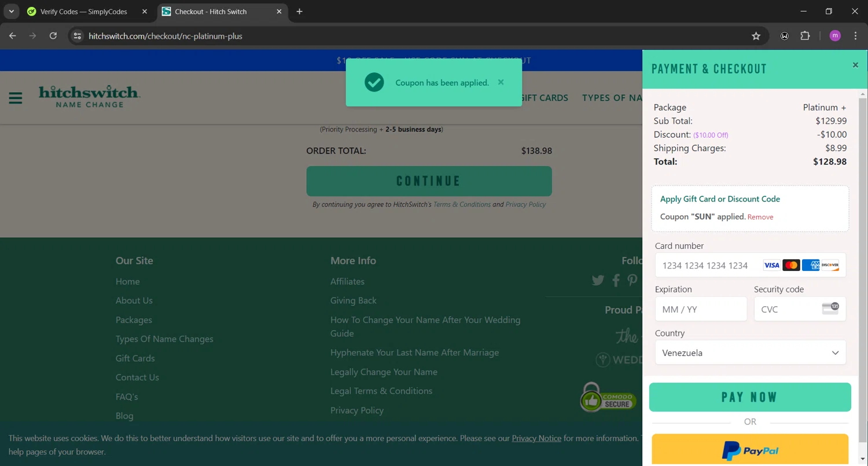
Task: Close the Verify Codes SimplyCodes tab
Action: point(145,12)
